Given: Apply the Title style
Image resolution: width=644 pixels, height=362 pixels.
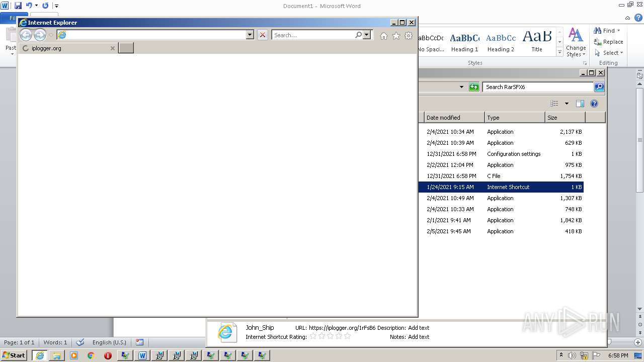Looking at the screenshot, I should [x=537, y=43].
